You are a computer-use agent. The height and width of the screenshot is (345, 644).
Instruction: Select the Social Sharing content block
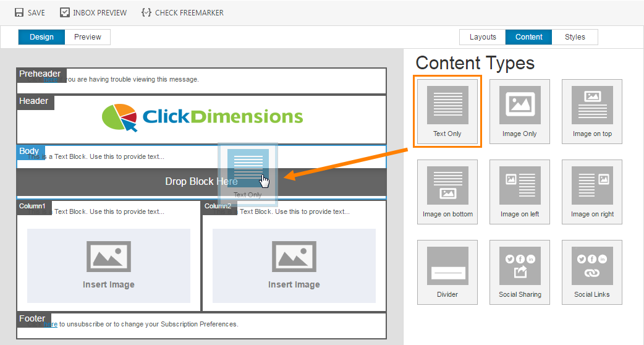(x=520, y=272)
